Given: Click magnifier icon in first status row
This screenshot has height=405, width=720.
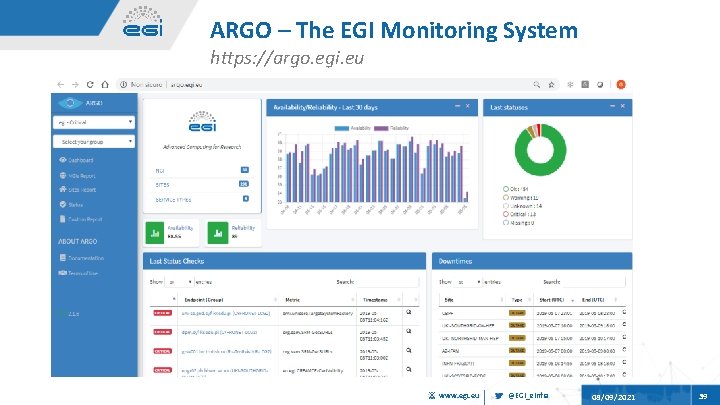Looking at the screenshot, I should click(409, 312).
